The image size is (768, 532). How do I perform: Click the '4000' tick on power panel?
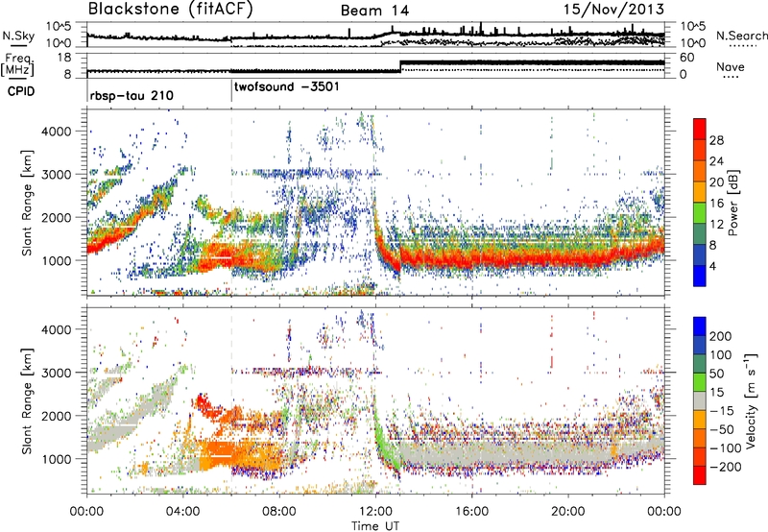click(x=56, y=132)
